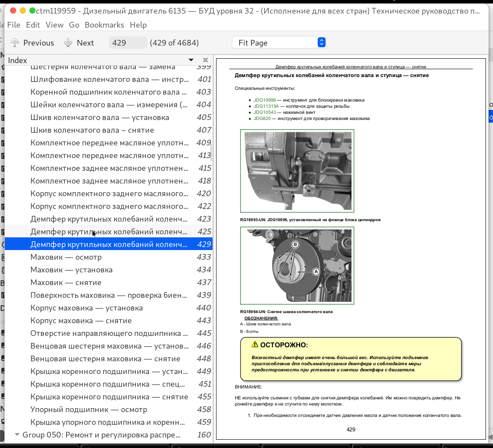Close the Index side pane
This screenshot has width=493, height=448.
(206, 60)
